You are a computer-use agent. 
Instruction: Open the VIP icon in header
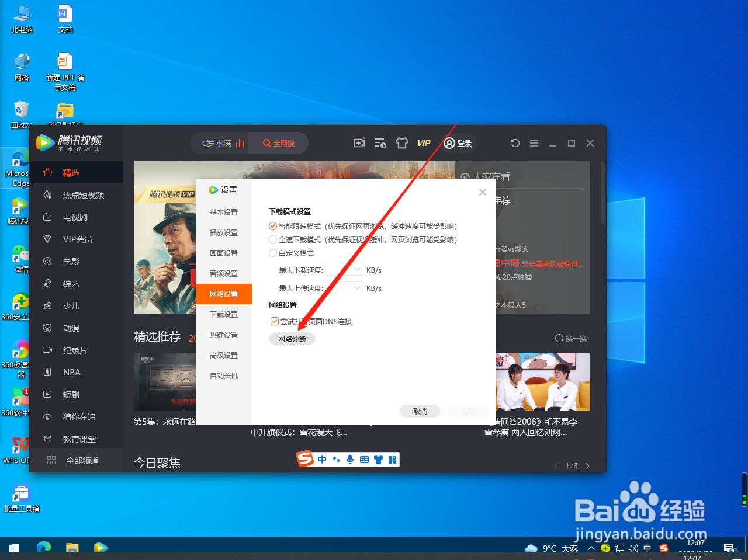tap(424, 143)
